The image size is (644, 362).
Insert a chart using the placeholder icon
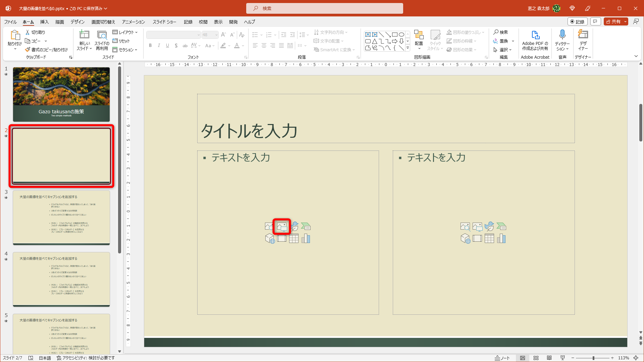point(306,238)
